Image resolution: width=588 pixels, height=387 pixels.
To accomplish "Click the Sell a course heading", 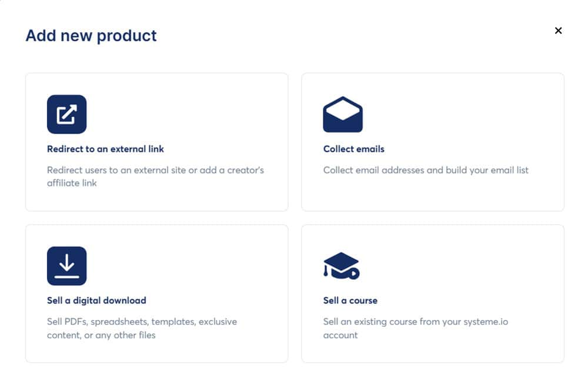I will [x=350, y=300].
